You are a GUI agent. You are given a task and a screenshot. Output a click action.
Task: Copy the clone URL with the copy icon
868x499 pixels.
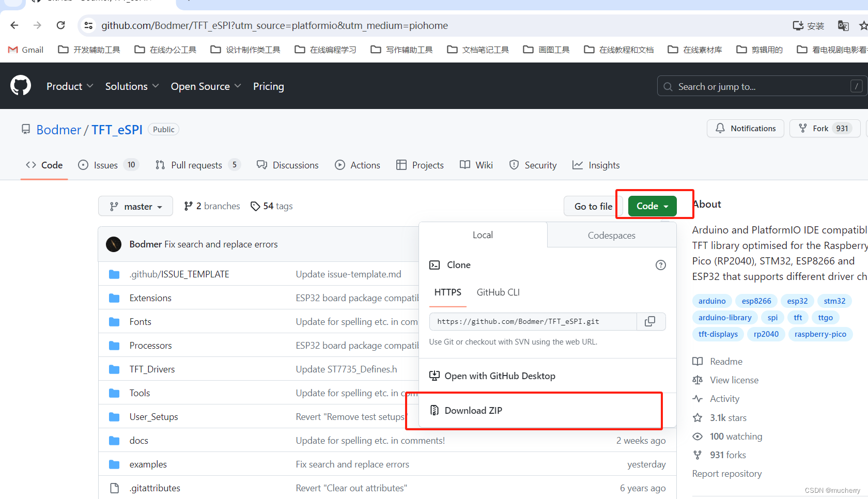point(650,321)
